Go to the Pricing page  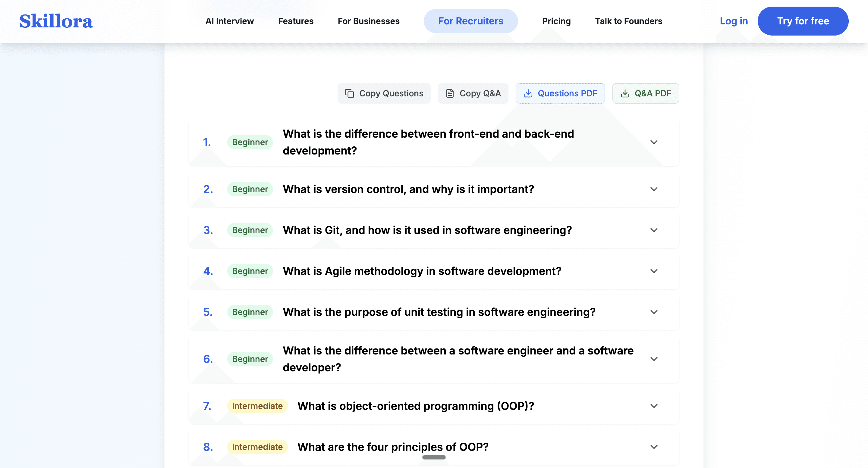[556, 21]
